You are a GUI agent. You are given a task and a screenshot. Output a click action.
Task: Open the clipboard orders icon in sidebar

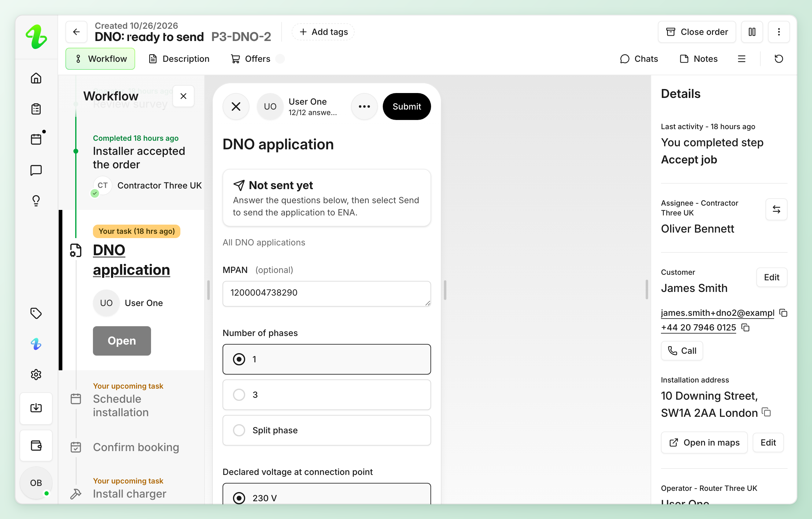click(x=36, y=109)
